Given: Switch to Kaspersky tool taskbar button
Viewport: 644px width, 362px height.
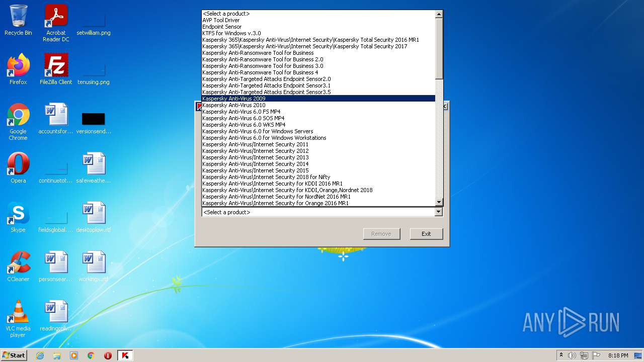Looking at the screenshot, I should coord(125,355).
